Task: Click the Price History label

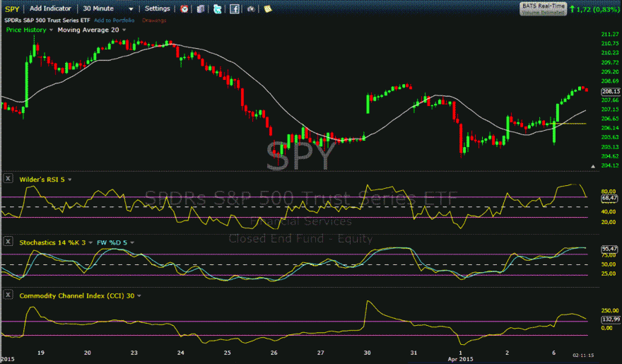Action: 25,30
